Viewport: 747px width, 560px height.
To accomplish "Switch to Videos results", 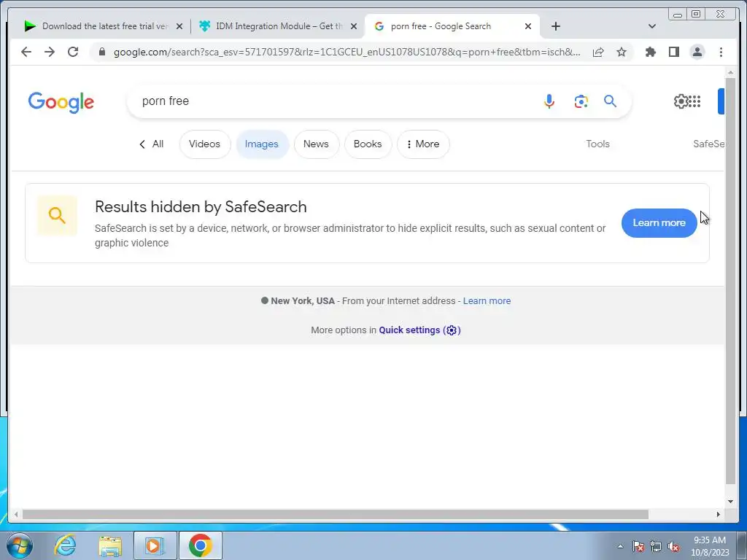I will coord(205,144).
